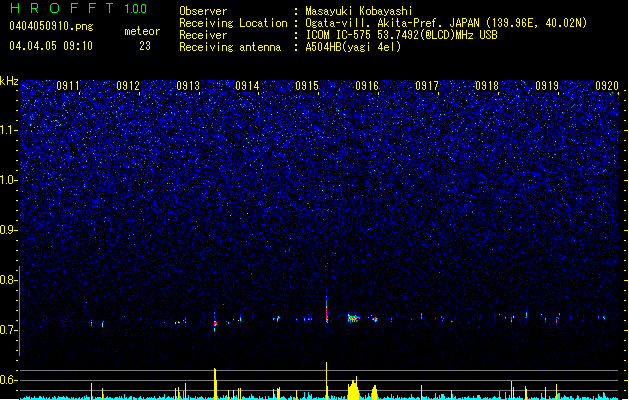Click the meteor label
This screenshot has width=629, height=400.
coord(142,31)
